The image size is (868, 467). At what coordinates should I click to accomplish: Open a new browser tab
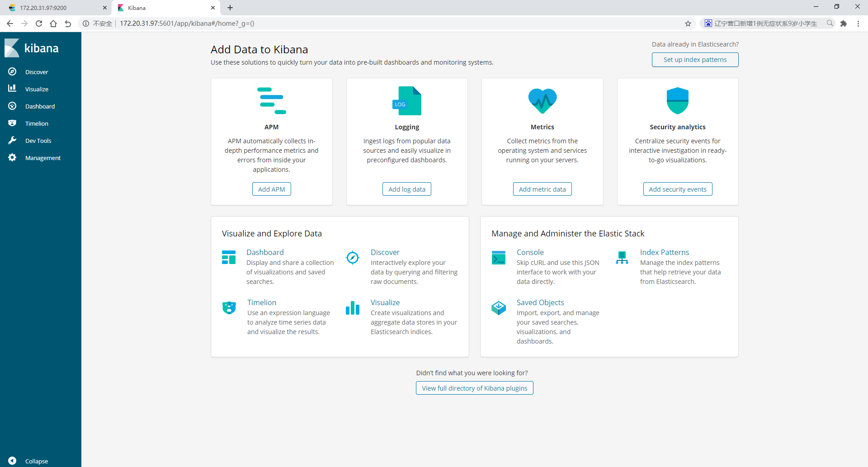tap(230, 8)
